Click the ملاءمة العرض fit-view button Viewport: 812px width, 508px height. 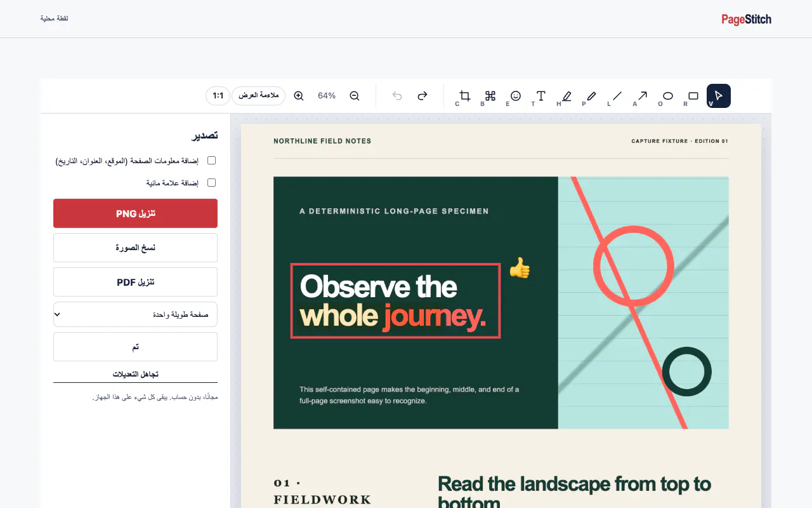point(258,96)
